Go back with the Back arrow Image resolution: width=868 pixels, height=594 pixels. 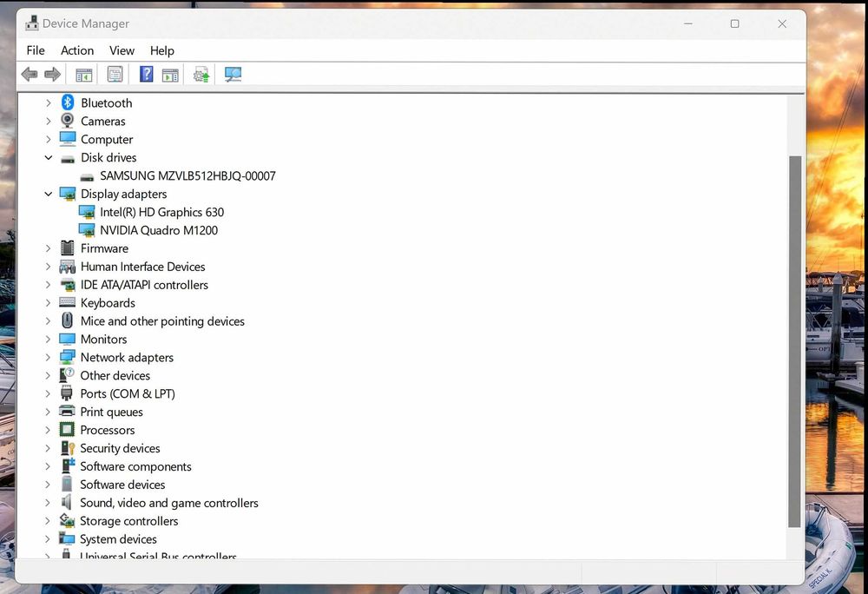(30, 74)
